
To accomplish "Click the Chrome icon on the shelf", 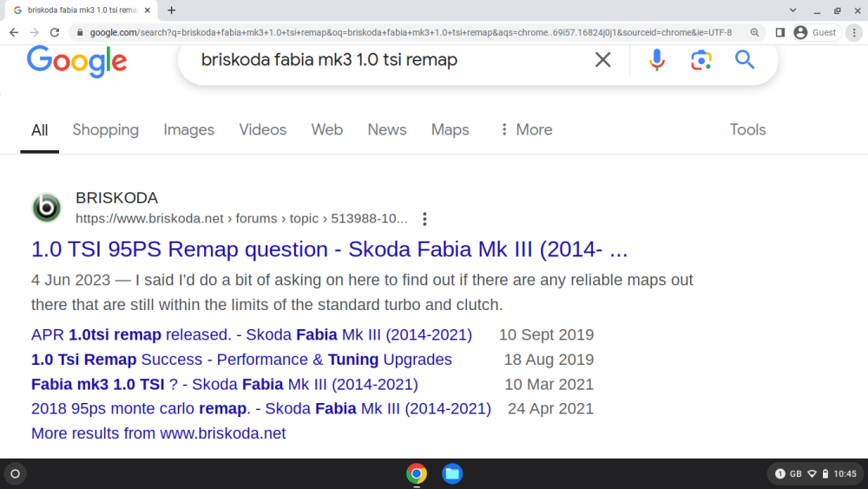I will tap(417, 473).
